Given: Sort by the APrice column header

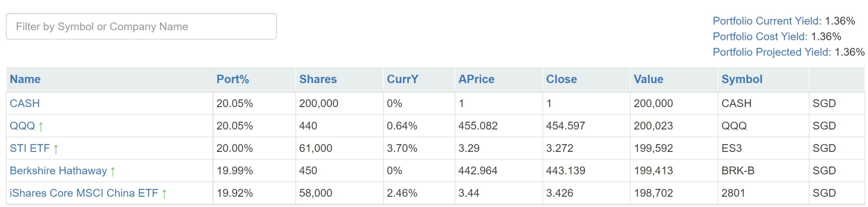Looking at the screenshot, I should tap(476, 79).
